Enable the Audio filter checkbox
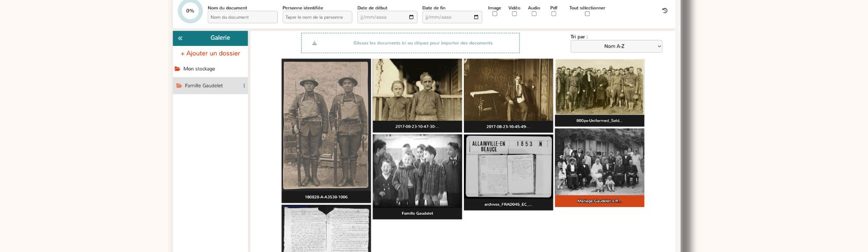 (x=534, y=14)
